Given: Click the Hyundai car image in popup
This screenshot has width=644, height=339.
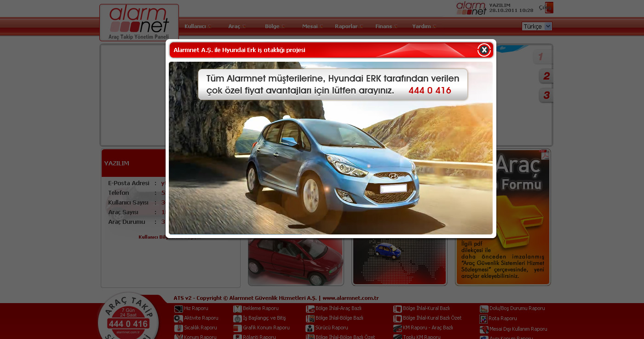Looking at the screenshot, I should (x=331, y=148).
